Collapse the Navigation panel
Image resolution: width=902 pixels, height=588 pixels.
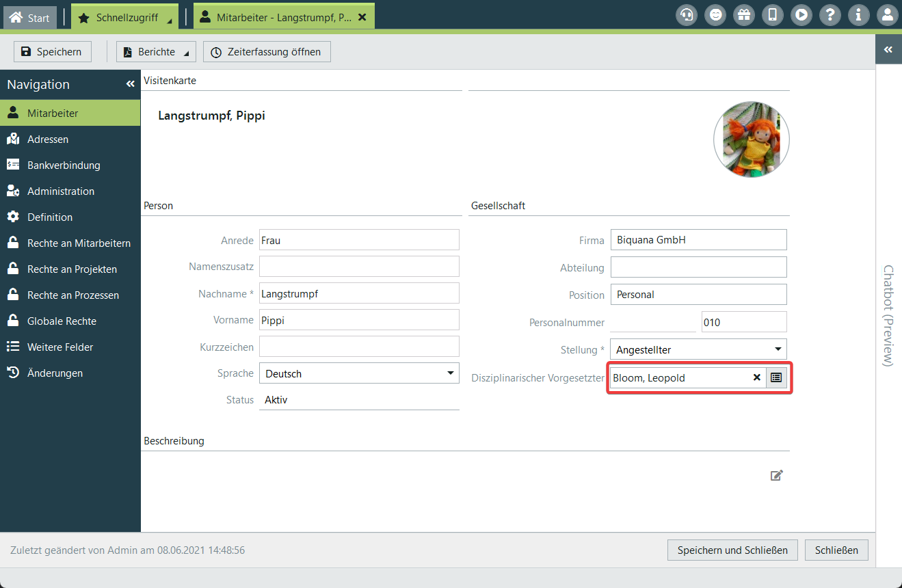[131, 84]
